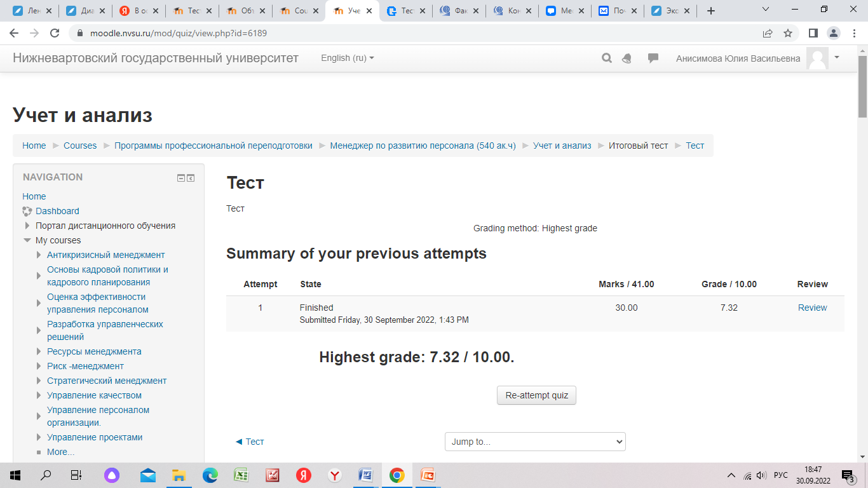Open the notifications bell icon
This screenshot has height=488, width=868.
click(627, 58)
